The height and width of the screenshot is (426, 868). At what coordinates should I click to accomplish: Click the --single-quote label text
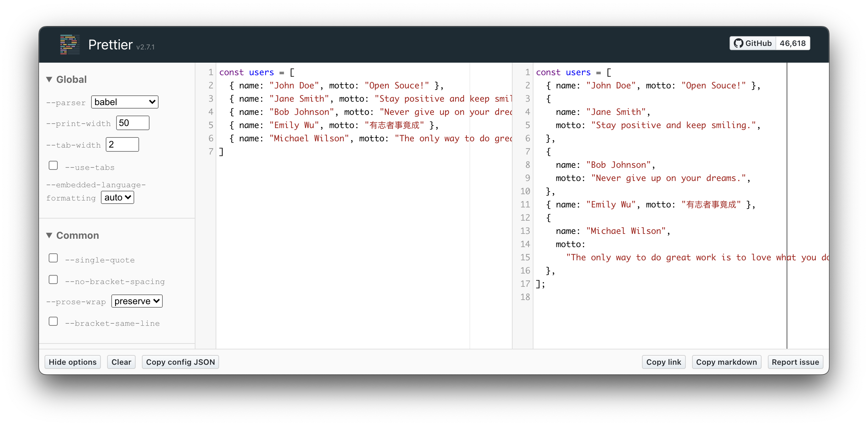100,260
